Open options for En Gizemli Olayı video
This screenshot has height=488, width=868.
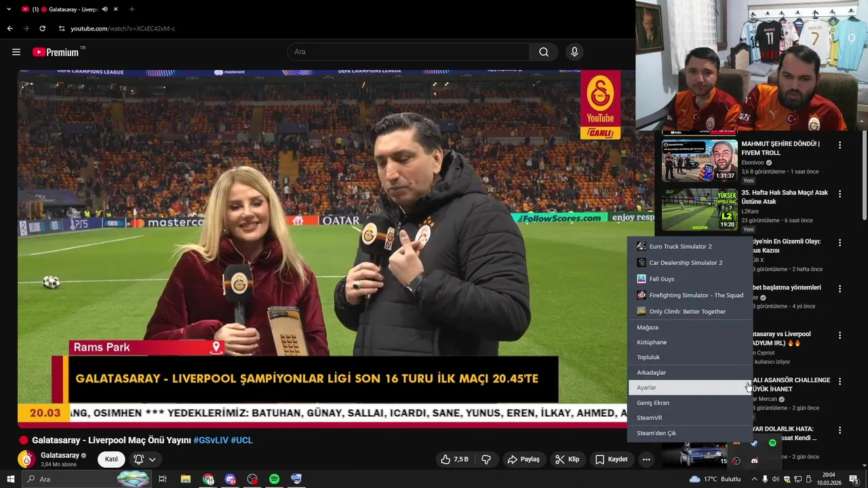[840, 243]
